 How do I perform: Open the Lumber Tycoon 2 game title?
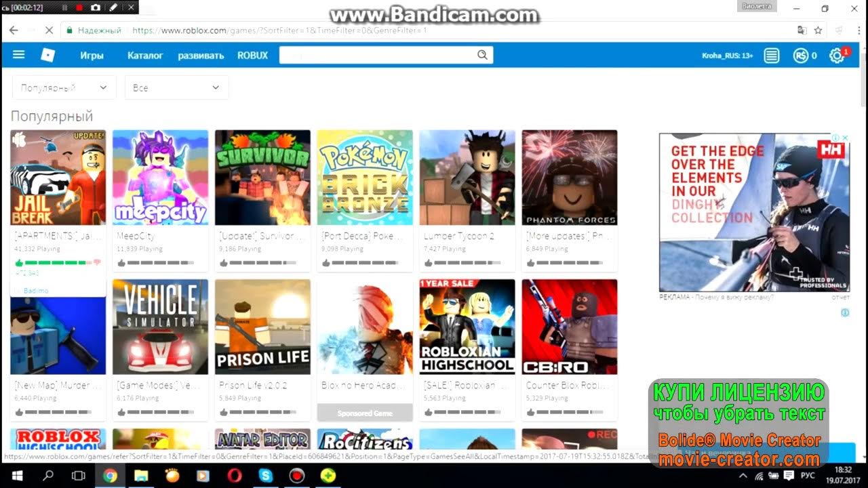tap(458, 236)
